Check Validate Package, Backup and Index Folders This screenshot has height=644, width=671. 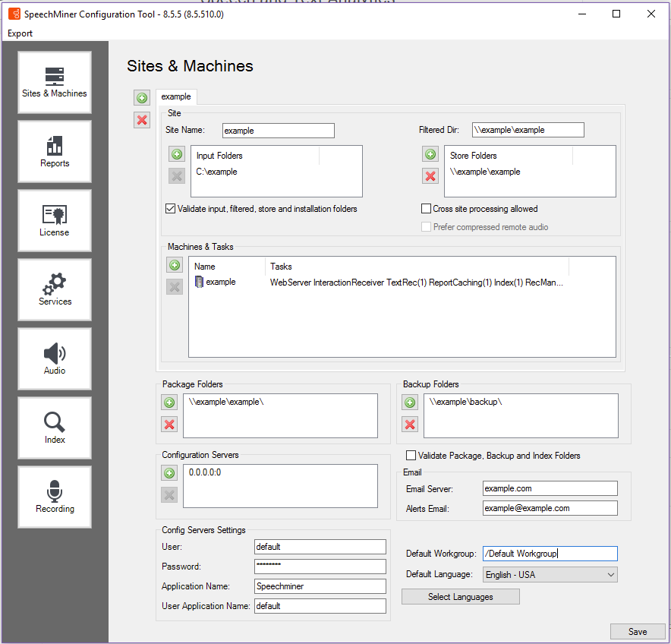click(411, 456)
